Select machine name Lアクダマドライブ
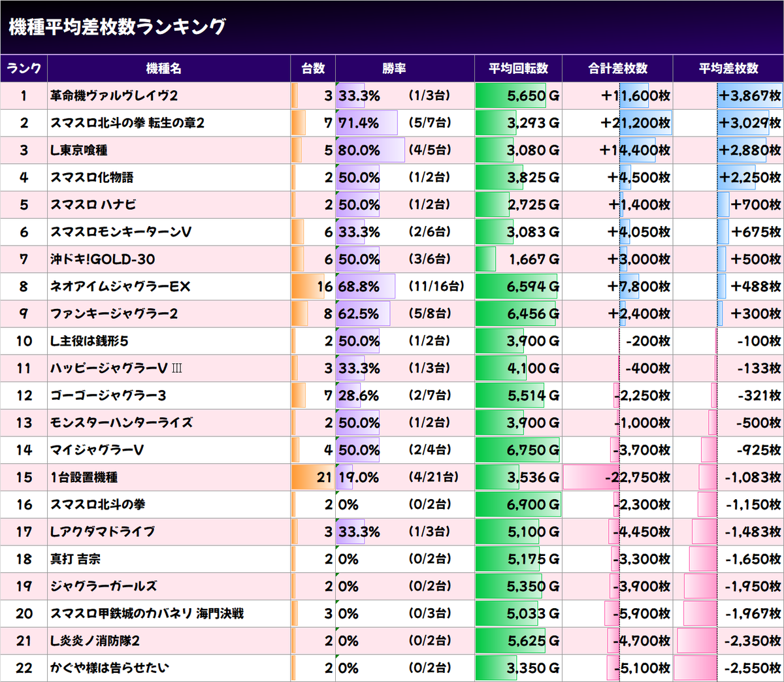This screenshot has height=682, width=784. (103, 532)
